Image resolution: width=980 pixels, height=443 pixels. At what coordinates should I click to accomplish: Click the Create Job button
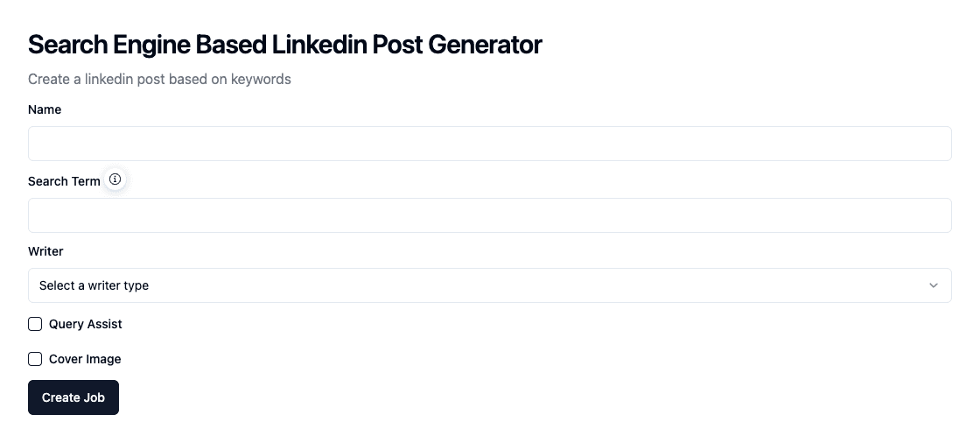click(x=73, y=397)
